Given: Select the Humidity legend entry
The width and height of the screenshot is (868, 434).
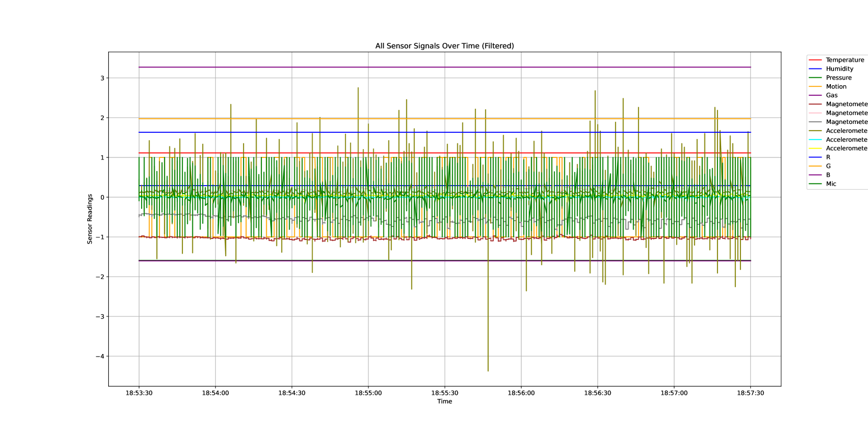Looking at the screenshot, I should pyautogui.click(x=839, y=69).
